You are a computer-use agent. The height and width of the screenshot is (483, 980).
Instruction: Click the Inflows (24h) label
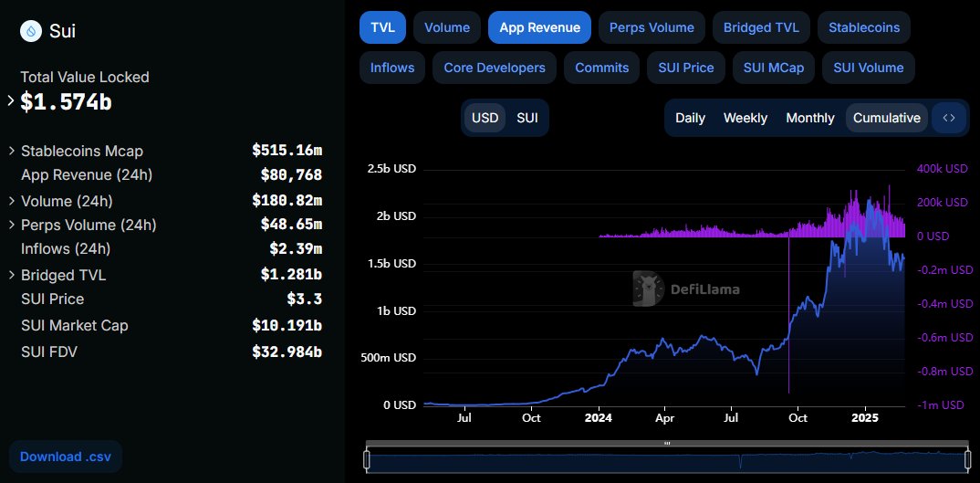pyautogui.click(x=66, y=248)
